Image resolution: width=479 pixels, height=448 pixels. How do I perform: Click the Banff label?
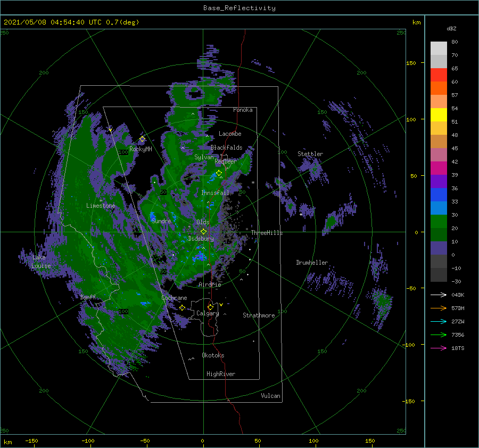click(88, 297)
